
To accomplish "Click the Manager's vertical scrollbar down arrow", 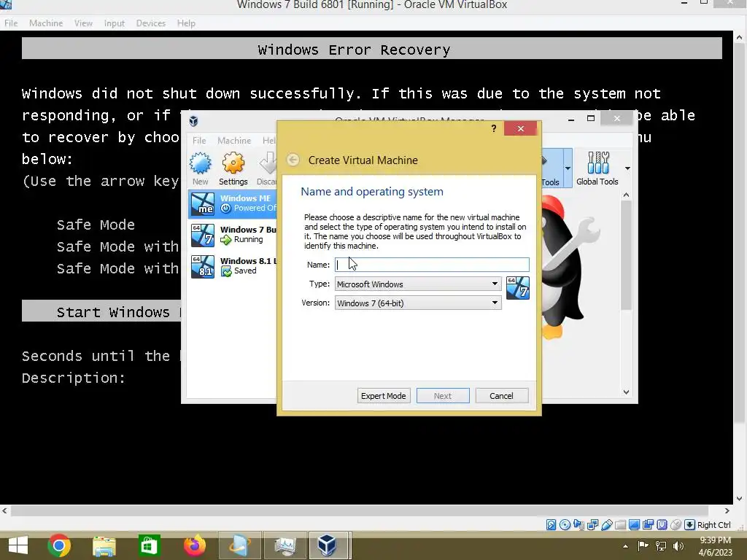I will (x=627, y=392).
